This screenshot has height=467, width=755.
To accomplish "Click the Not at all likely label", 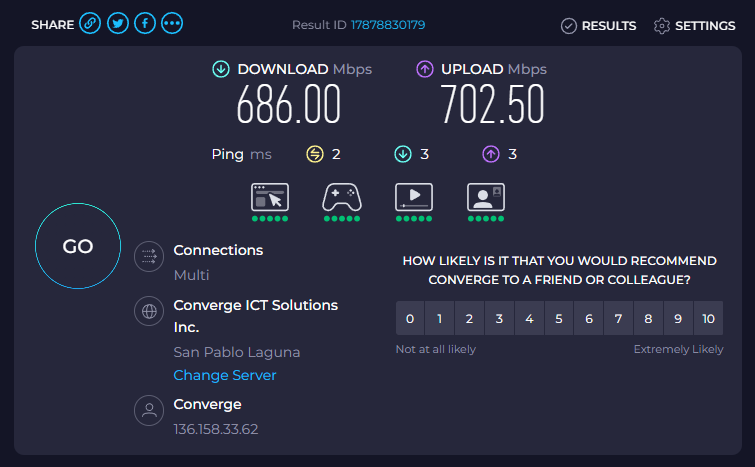I will [436, 349].
